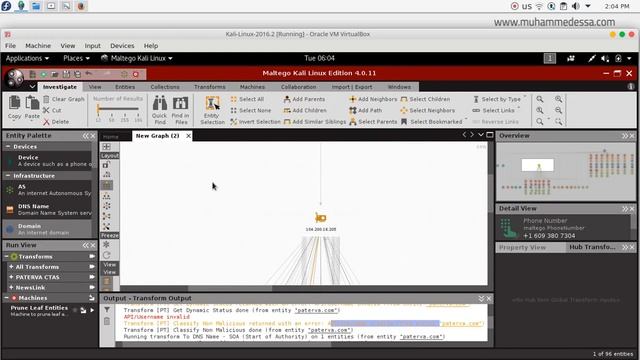Run PATERVA CTAS transforms arrow
The image size is (640, 360).
point(92,277)
